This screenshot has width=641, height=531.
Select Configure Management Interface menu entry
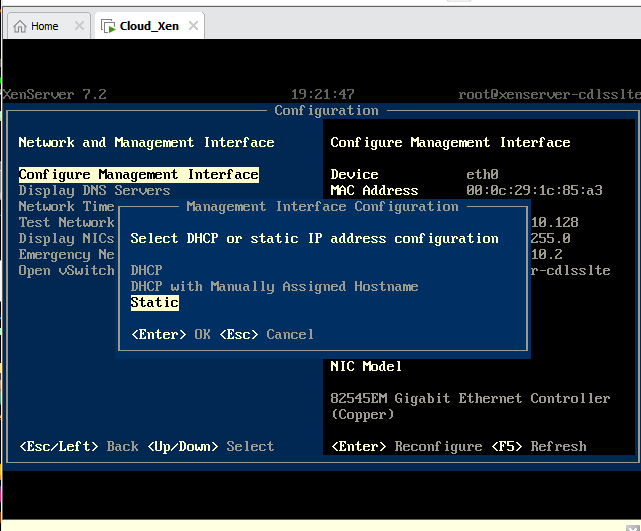pos(139,175)
